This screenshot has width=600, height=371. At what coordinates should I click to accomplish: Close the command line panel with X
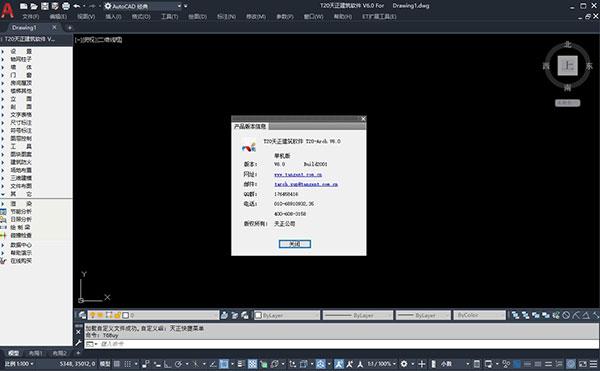pos(78,332)
